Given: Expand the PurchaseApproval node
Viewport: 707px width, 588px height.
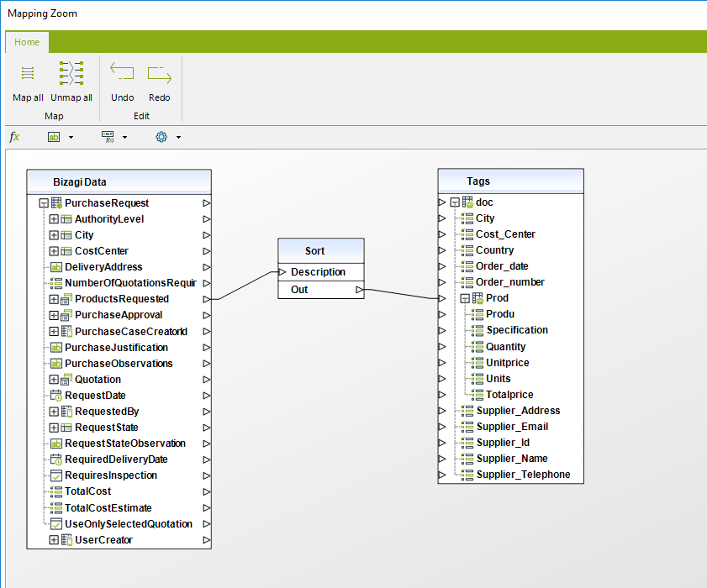Looking at the screenshot, I should click(x=54, y=315).
